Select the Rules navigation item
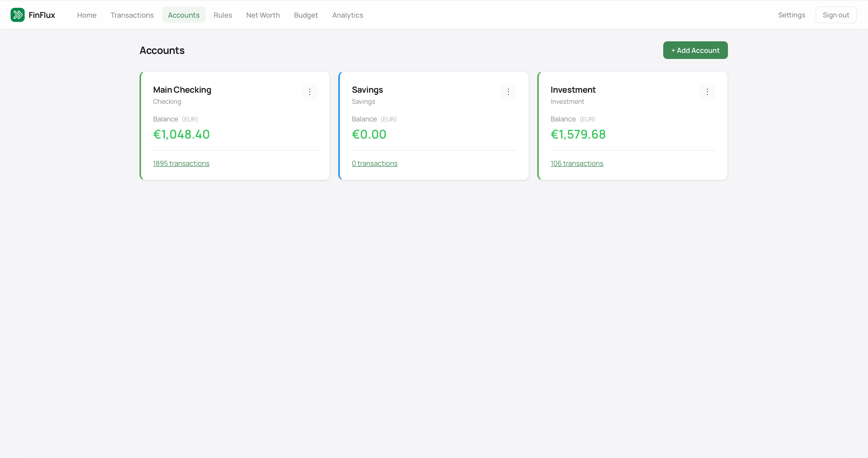The width and height of the screenshot is (868, 458). coord(223,15)
